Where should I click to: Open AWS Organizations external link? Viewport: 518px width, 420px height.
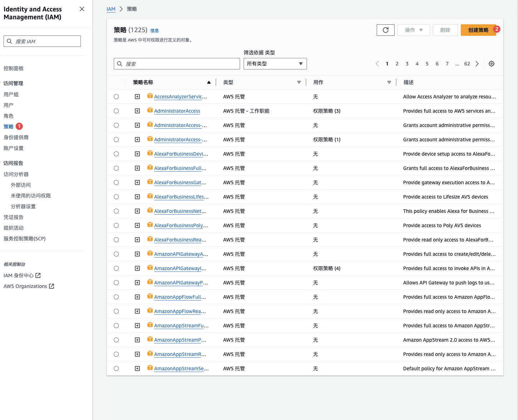[x=29, y=286]
